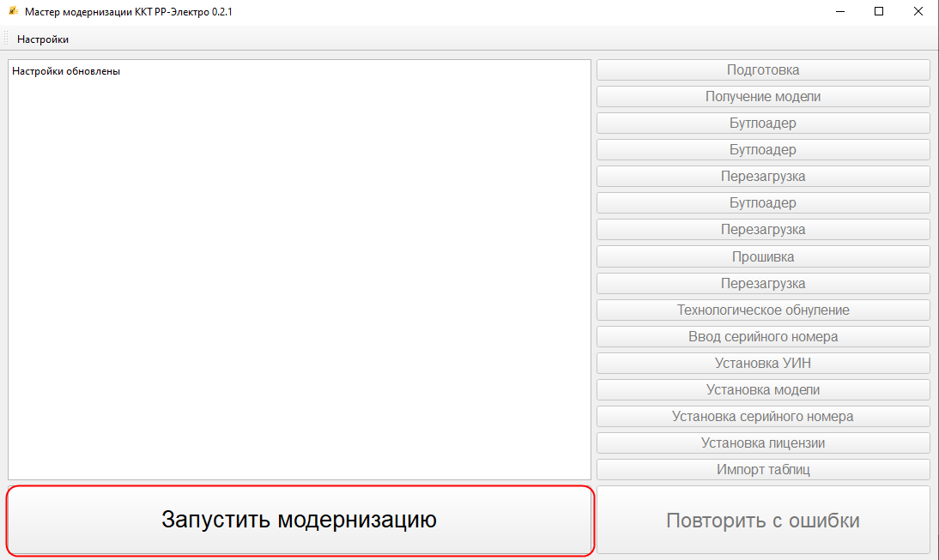Click Перезагрузка step directly above Прошивка

point(763,230)
